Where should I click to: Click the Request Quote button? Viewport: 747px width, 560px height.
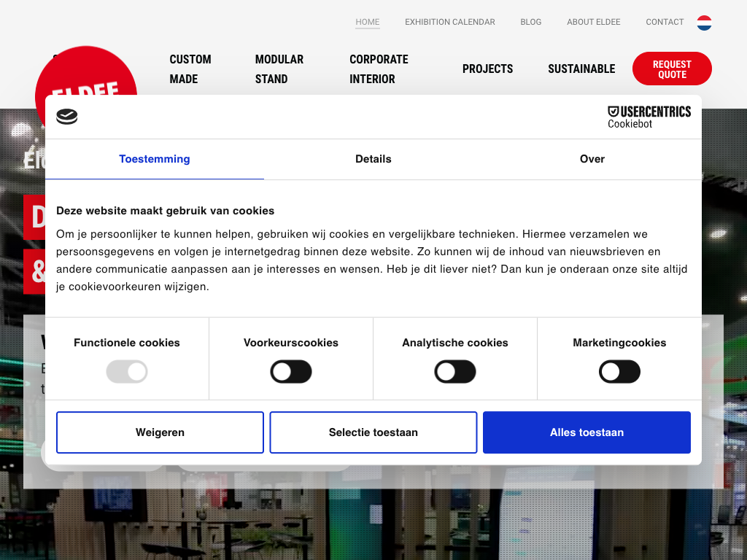pyautogui.click(x=672, y=69)
